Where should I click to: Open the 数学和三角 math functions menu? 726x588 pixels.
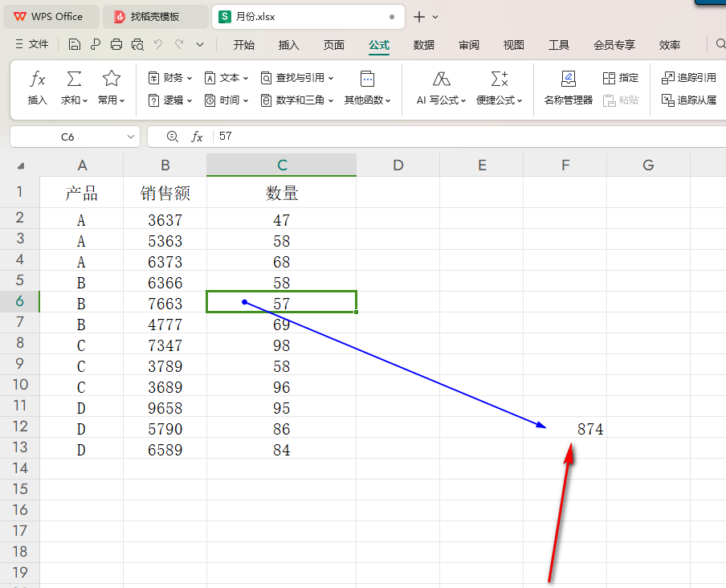point(297,100)
